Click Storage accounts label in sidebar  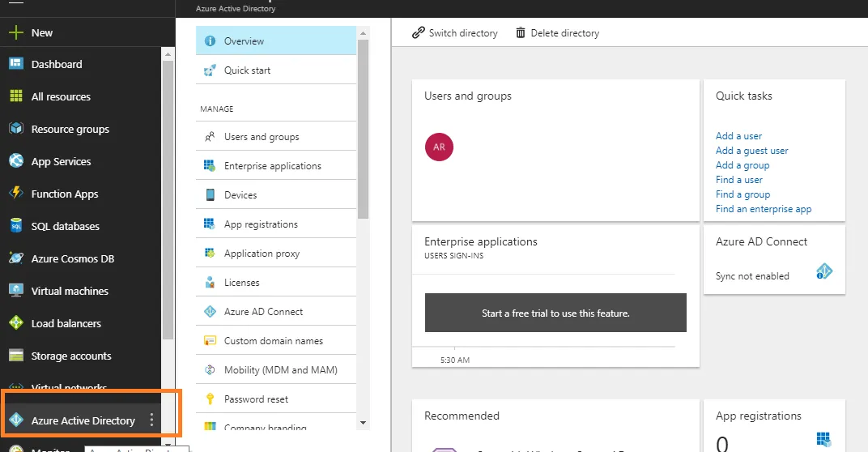tap(71, 356)
